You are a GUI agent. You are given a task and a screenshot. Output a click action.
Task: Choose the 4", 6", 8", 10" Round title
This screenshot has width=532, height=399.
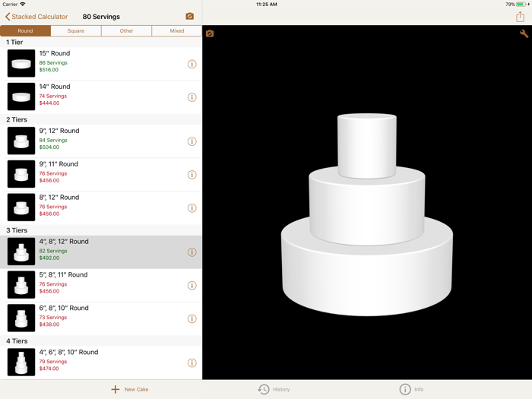pos(68,352)
